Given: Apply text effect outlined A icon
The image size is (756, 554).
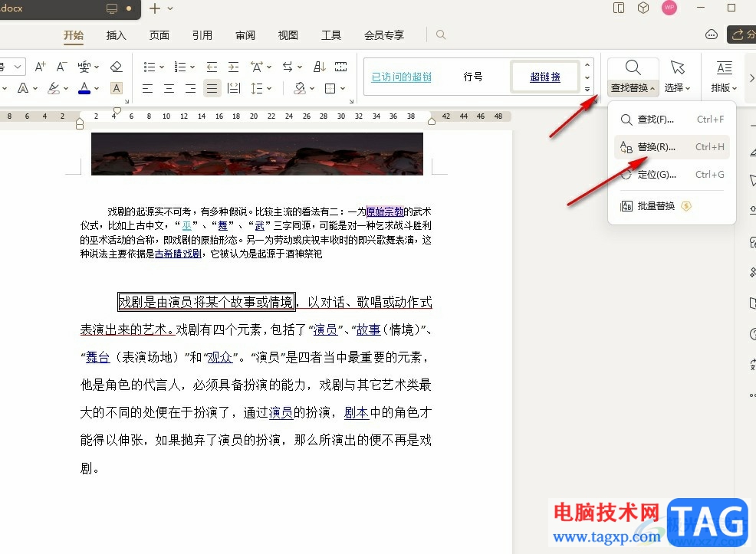Looking at the screenshot, I should [x=23, y=88].
